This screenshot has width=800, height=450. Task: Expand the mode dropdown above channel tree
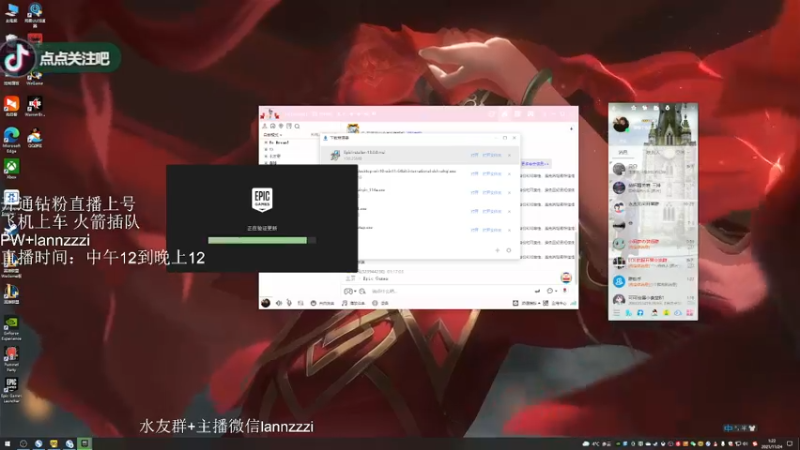273,135
